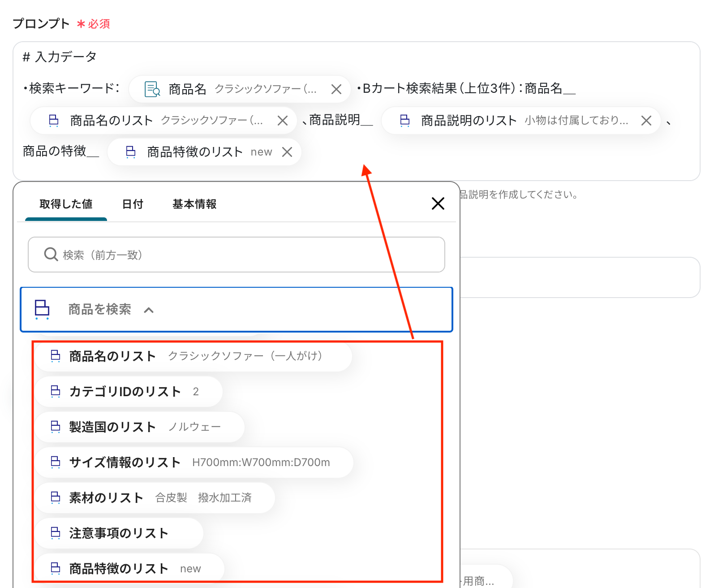This screenshot has height=588, width=714.
Task: Click the icon of 素材のリスト
Action: pos(56,498)
